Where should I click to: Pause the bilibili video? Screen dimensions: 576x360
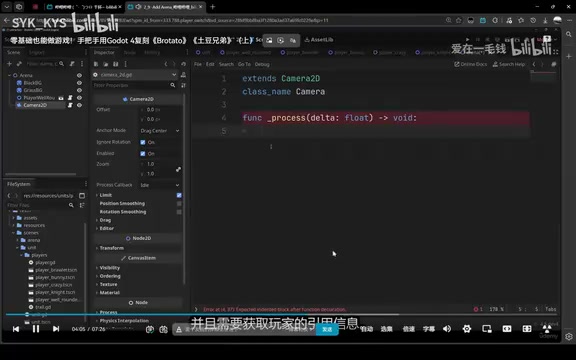(x=36, y=329)
